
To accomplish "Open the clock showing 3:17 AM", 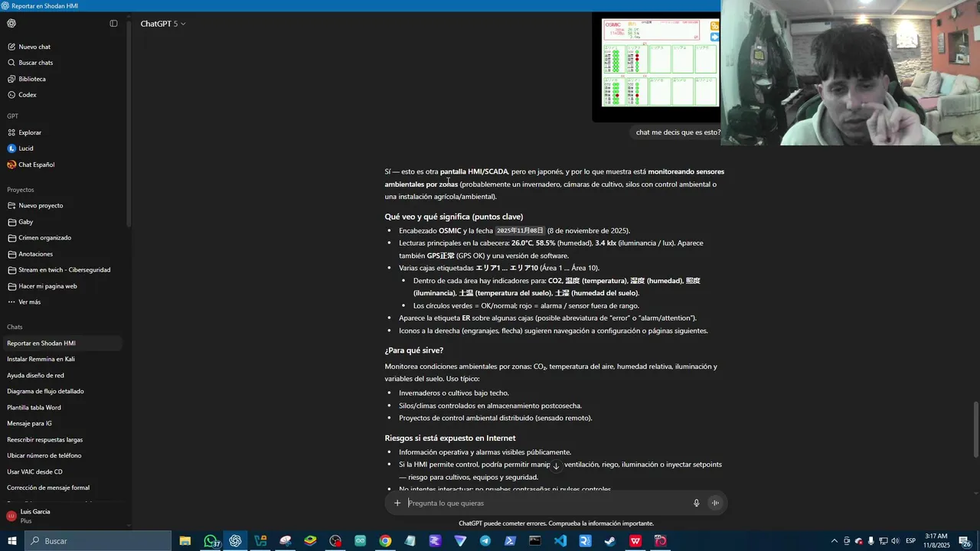I will 936,541.
